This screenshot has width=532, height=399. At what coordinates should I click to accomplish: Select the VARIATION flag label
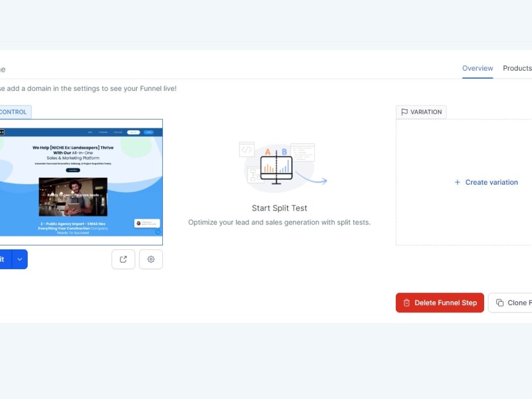tap(421, 112)
